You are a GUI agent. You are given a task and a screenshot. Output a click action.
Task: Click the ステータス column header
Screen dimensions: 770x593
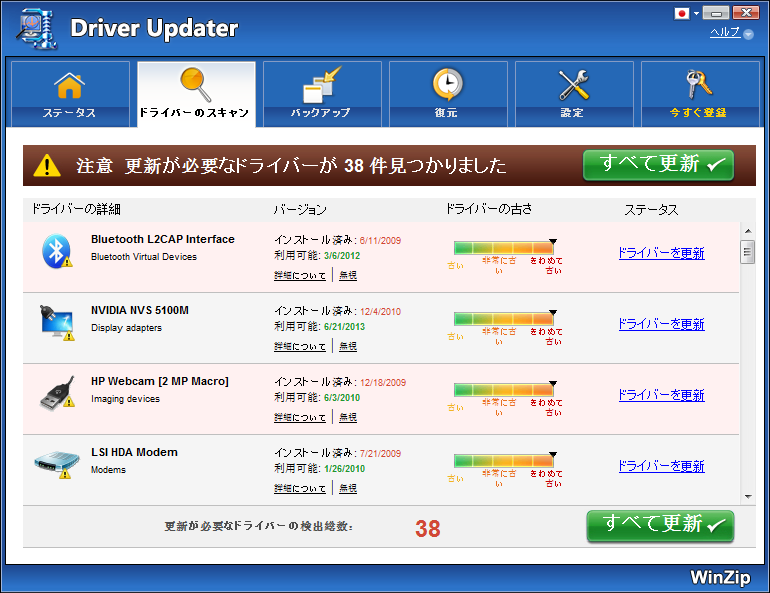click(651, 210)
